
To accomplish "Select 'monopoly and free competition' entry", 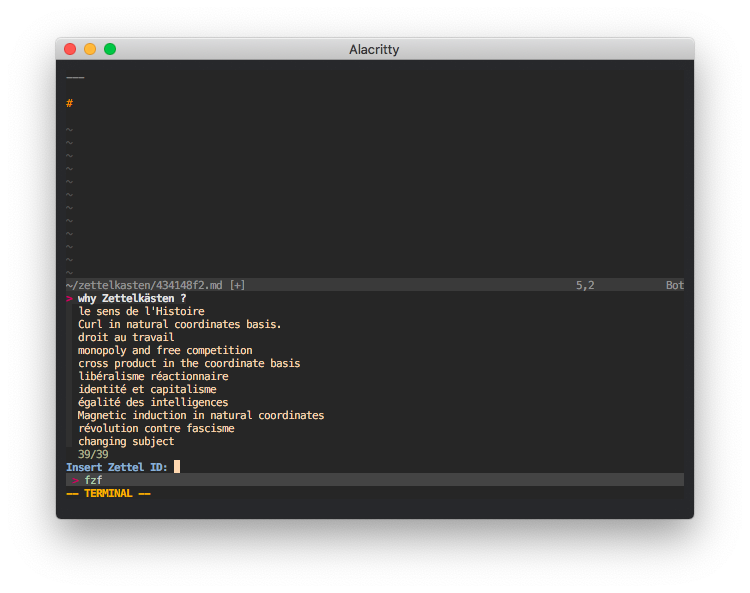I will point(165,350).
